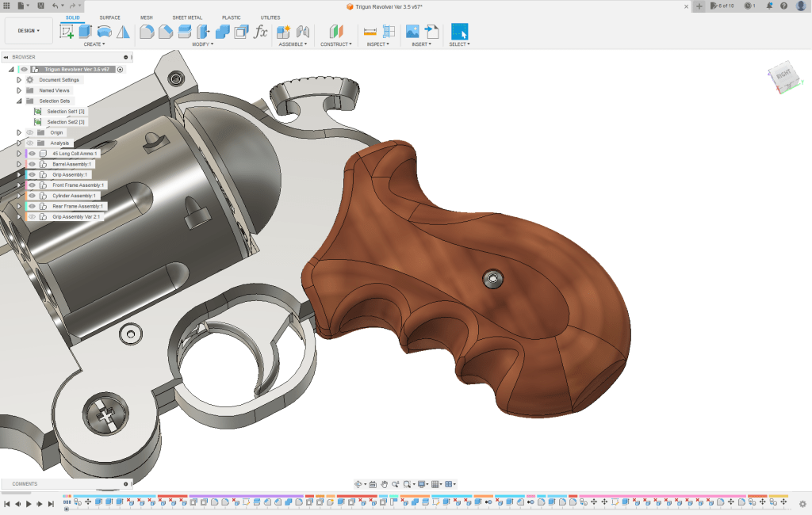The image size is (812, 515).
Task: Click the Extrude tool icon
Action: click(x=85, y=32)
